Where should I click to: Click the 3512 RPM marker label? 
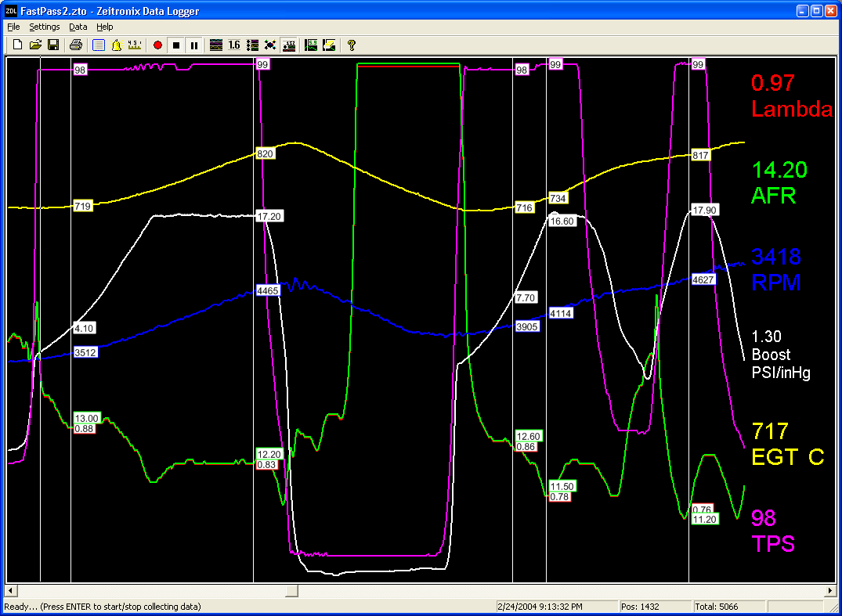point(85,352)
